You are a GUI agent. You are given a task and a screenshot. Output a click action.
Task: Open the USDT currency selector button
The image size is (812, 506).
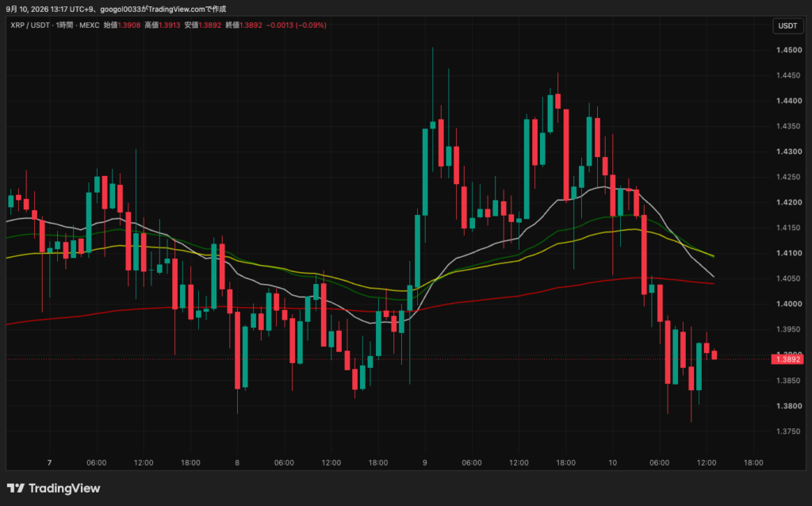[x=787, y=25]
